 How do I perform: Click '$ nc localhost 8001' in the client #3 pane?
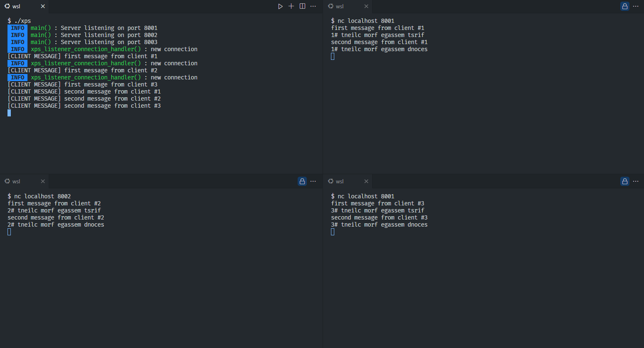click(363, 196)
